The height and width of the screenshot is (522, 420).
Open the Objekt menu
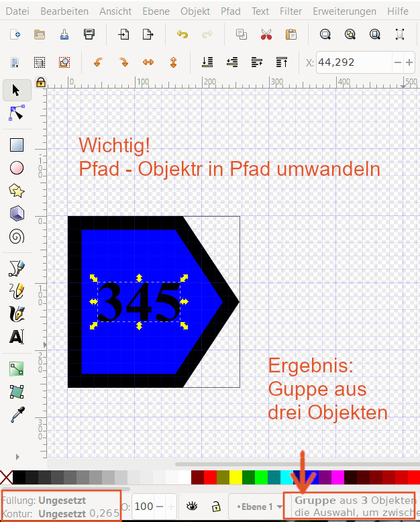click(195, 11)
